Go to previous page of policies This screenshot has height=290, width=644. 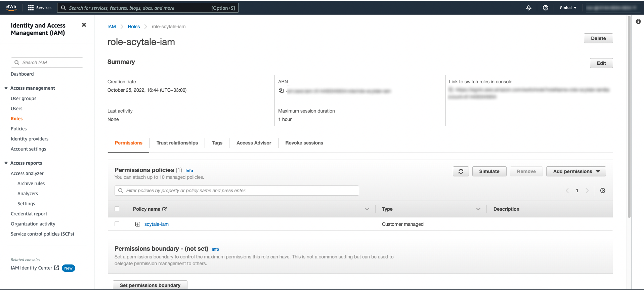coord(567,191)
